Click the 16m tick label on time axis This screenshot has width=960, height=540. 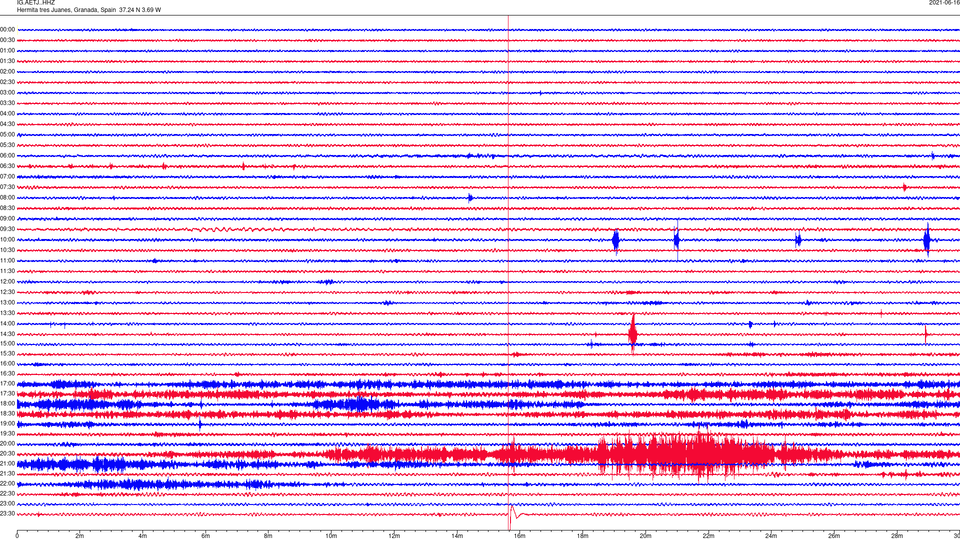click(520, 536)
